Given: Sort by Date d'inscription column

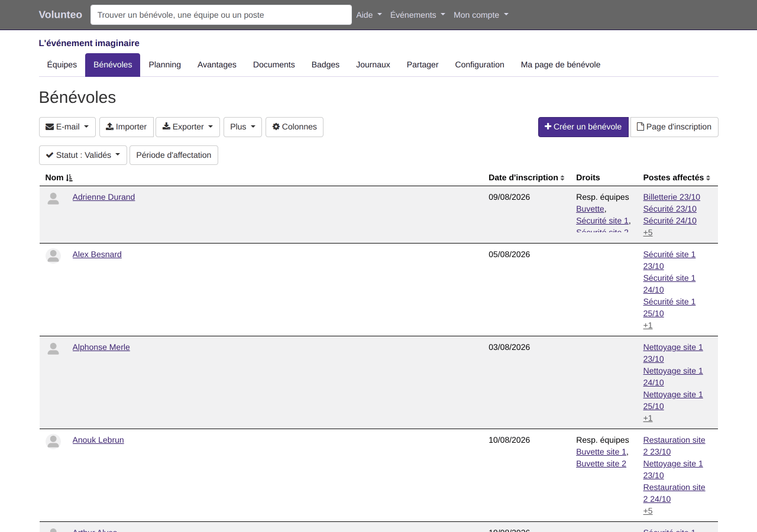Looking at the screenshot, I should (x=526, y=177).
